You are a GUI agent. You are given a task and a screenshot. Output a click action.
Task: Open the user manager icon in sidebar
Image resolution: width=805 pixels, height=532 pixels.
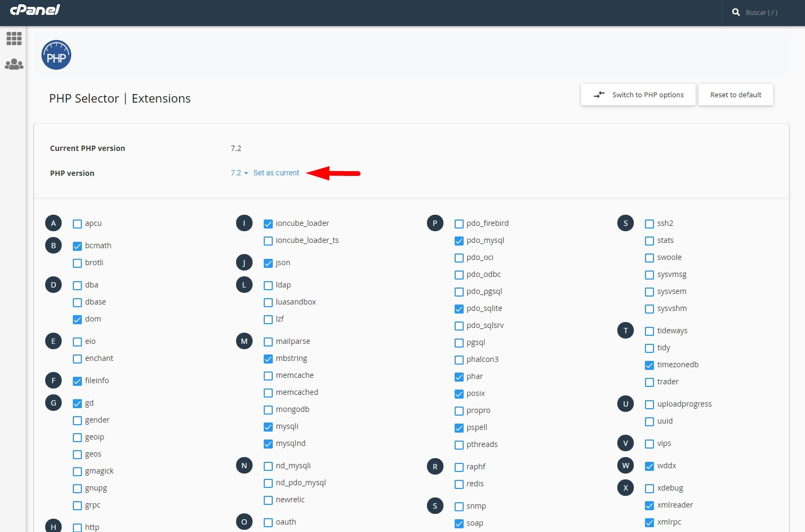click(x=14, y=64)
